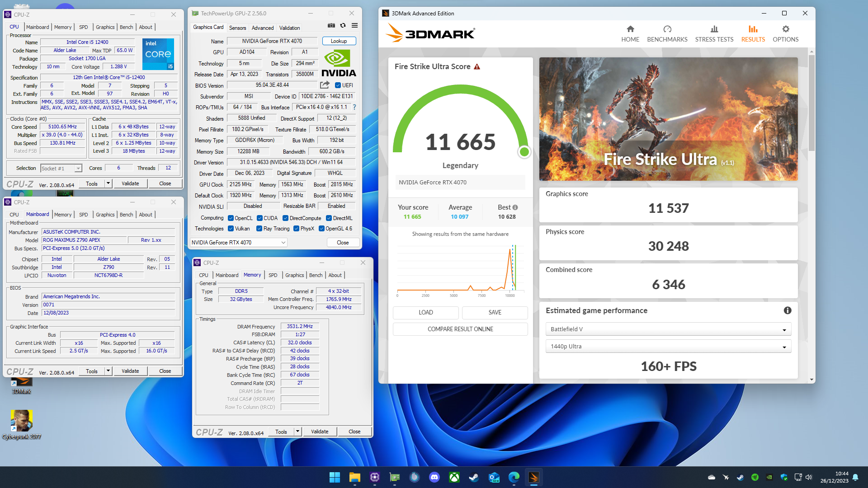Click the BIOS version share/export icon in GPU-Z
868x488 pixels.
tap(325, 85)
